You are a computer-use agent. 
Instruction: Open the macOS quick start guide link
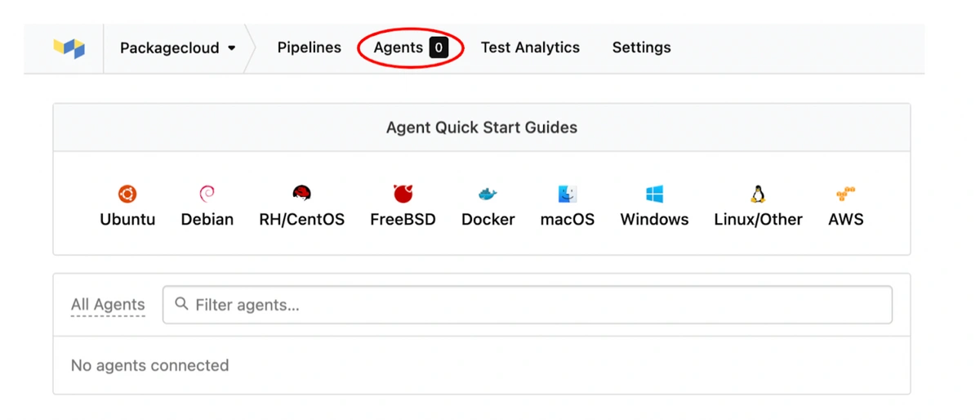tap(568, 219)
